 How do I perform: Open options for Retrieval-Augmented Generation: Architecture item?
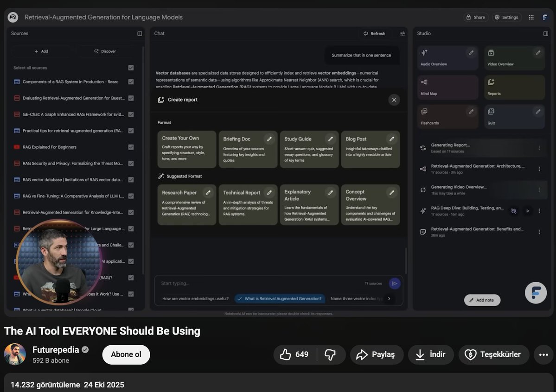coord(539,169)
